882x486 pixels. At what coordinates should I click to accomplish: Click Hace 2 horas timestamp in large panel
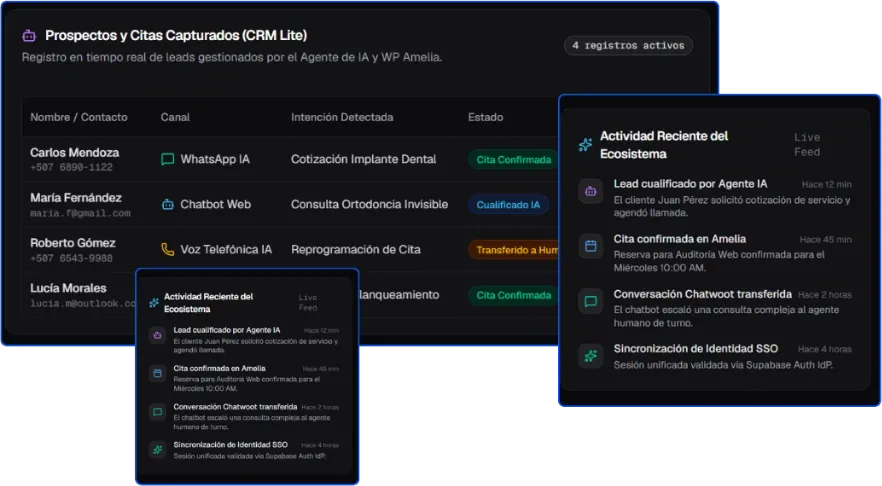[825, 295]
